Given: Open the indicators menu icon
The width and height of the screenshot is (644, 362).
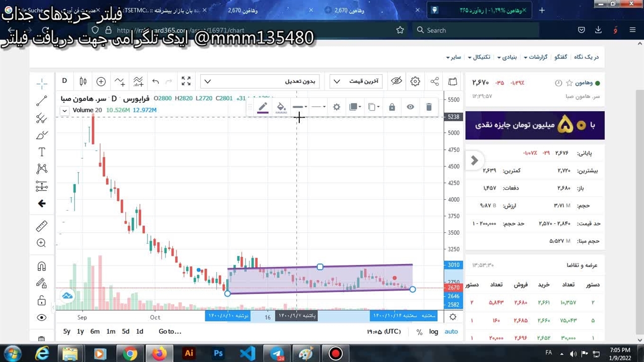Looking at the screenshot, I should (119, 81).
